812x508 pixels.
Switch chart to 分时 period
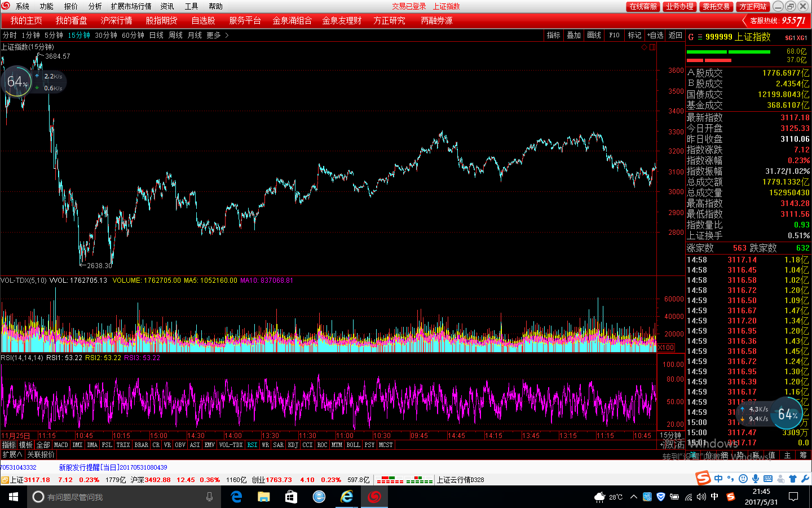point(10,35)
